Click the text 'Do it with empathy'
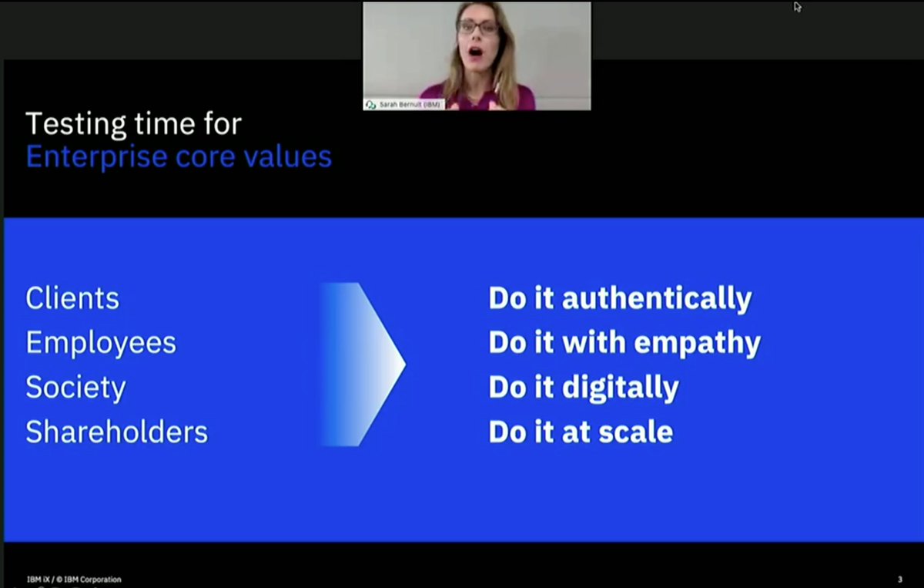Screen dimensions: 924x588 click(624, 343)
